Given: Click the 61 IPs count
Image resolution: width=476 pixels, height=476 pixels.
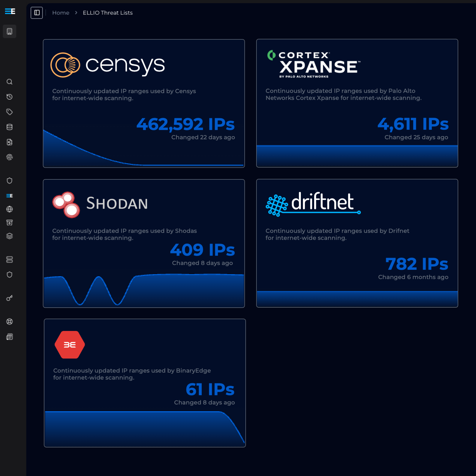Looking at the screenshot, I should 210,390.
